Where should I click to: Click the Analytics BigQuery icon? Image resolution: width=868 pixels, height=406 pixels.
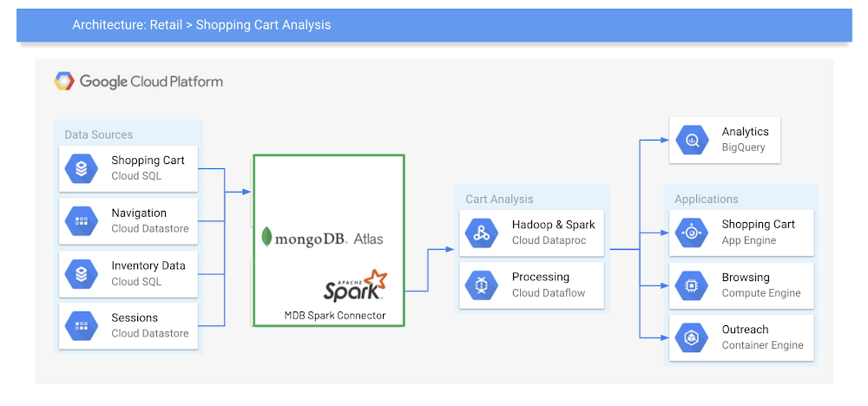[692, 140]
